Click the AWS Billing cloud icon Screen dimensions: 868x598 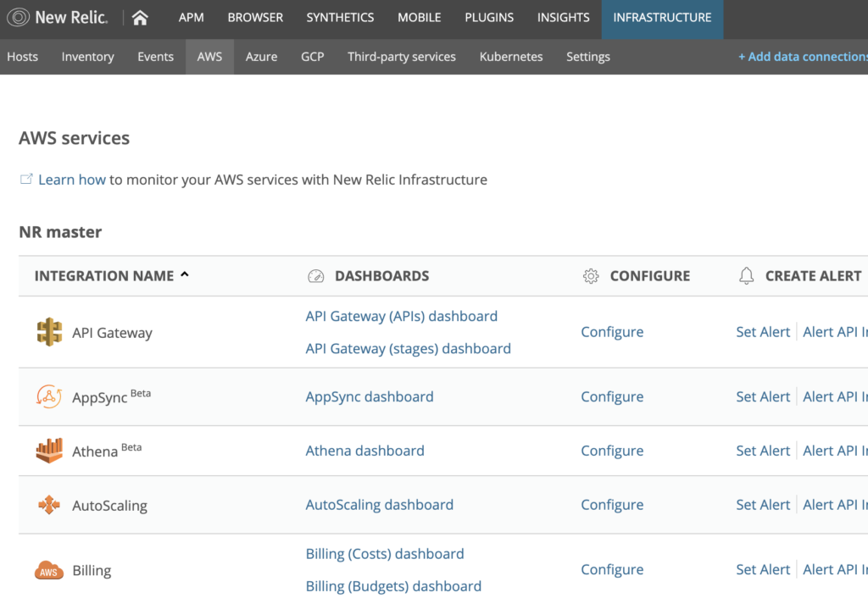pyautogui.click(x=49, y=570)
